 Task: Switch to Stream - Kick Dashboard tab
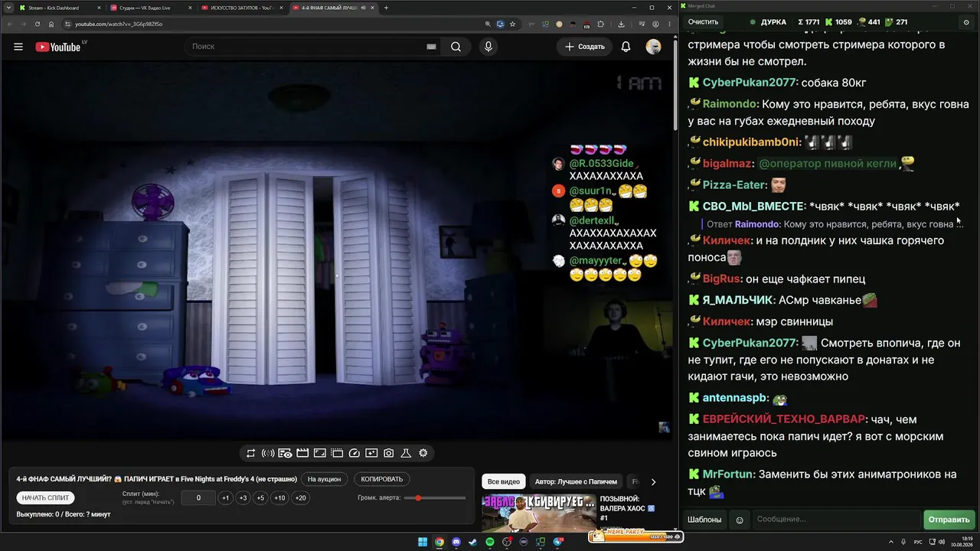(x=58, y=8)
